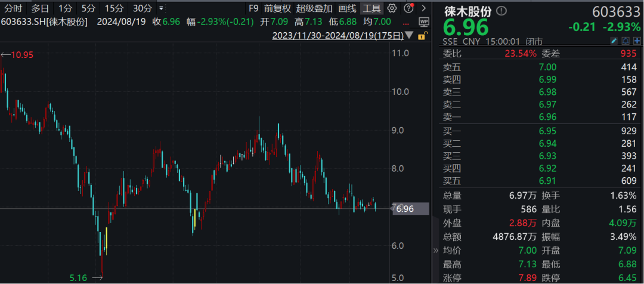The height and width of the screenshot is (284, 644).
Task: Open date range dropdown triangle
Action: pos(410,36)
